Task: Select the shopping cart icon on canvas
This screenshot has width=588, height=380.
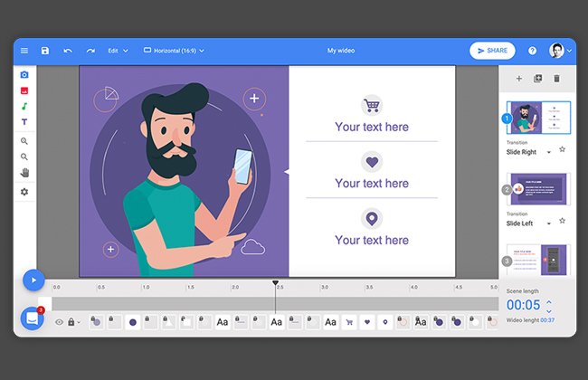Action: (372, 106)
